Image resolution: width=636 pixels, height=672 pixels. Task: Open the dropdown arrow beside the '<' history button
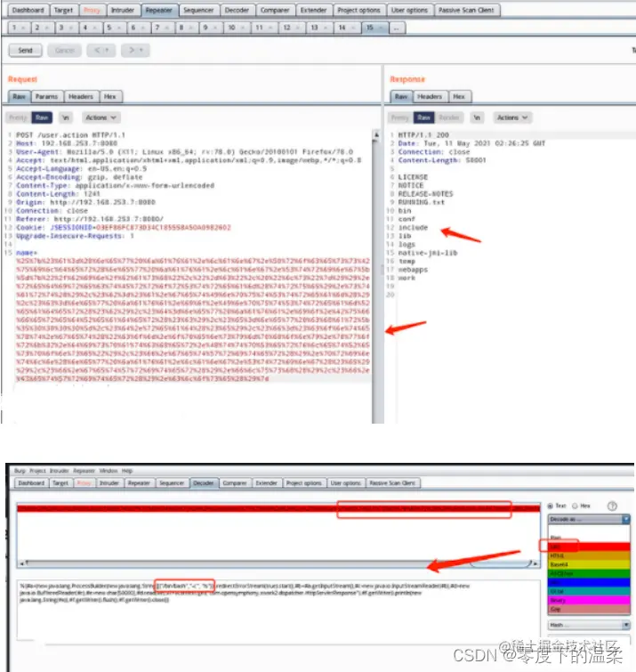107,50
